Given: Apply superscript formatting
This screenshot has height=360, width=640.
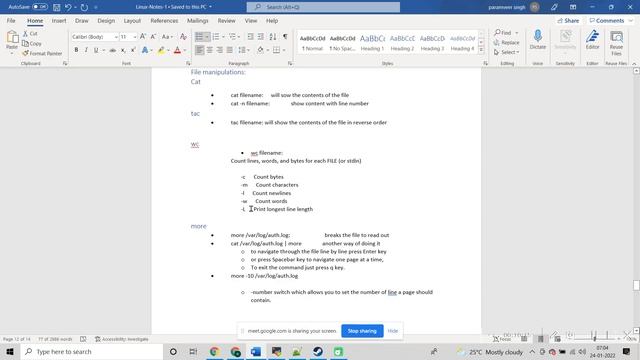Looking at the screenshot, I should point(133,50).
